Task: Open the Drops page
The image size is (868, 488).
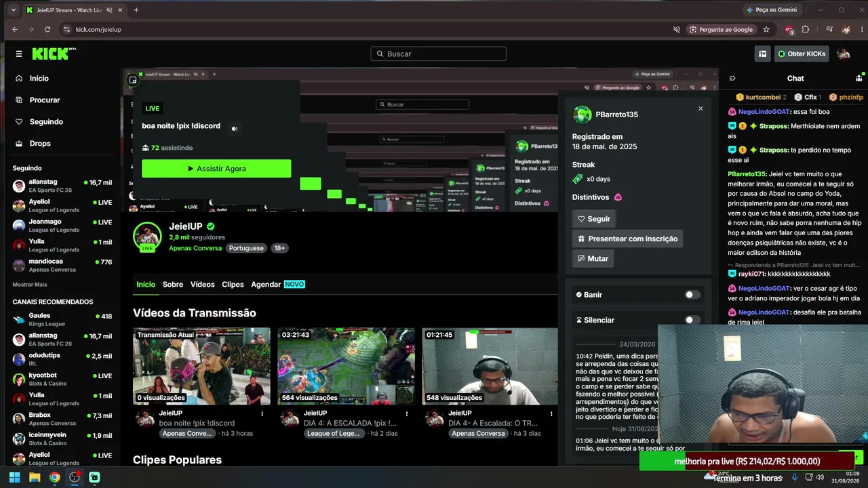Action: pyautogui.click(x=33, y=144)
